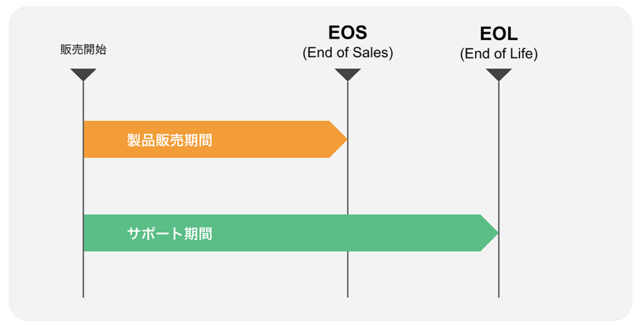The height and width of the screenshot is (328, 644).
Task: Click the green bar where EOS line crosses
Action: click(x=348, y=233)
